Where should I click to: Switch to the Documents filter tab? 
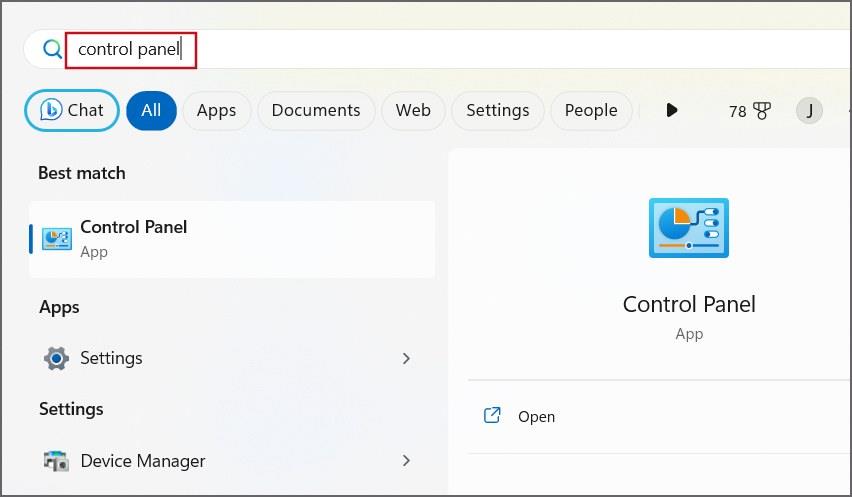pyautogui.click(x=316, y=110)
